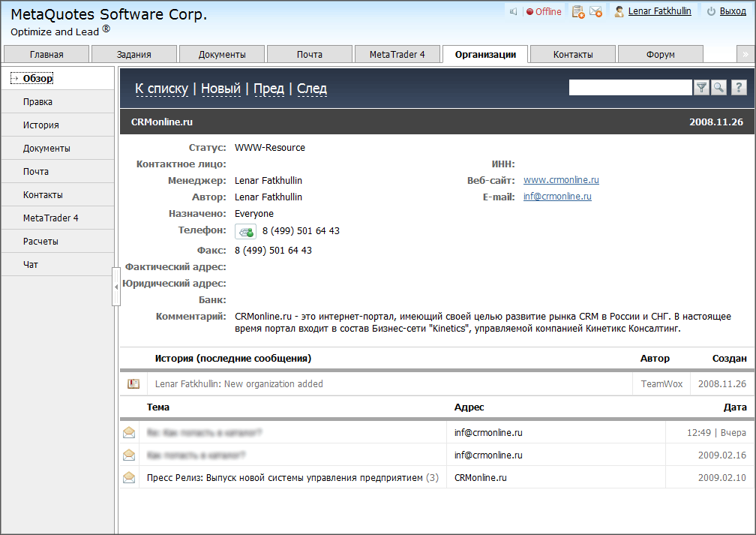756x535 pixels.
Task: Click the Создан column header
Action: [730, 359]
